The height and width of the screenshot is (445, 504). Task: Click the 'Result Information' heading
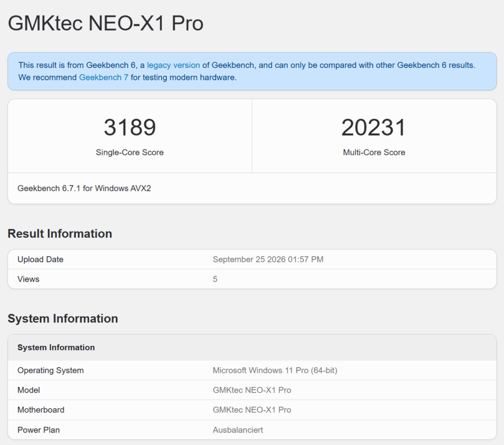point(60,234)
